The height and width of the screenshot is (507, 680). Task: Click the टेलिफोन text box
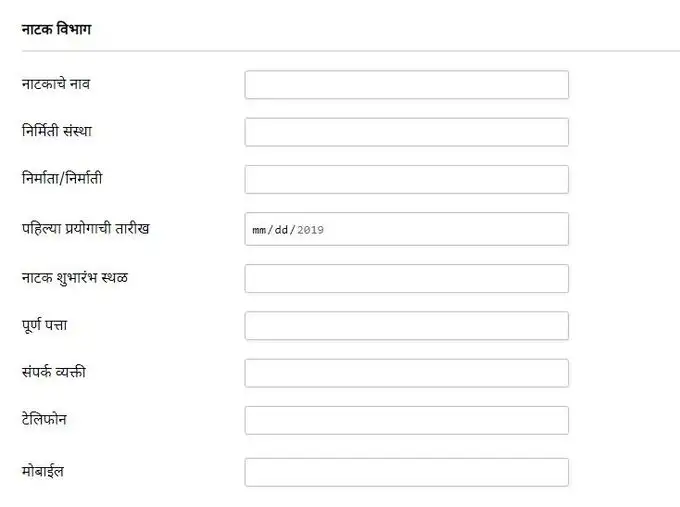(406, 420)
